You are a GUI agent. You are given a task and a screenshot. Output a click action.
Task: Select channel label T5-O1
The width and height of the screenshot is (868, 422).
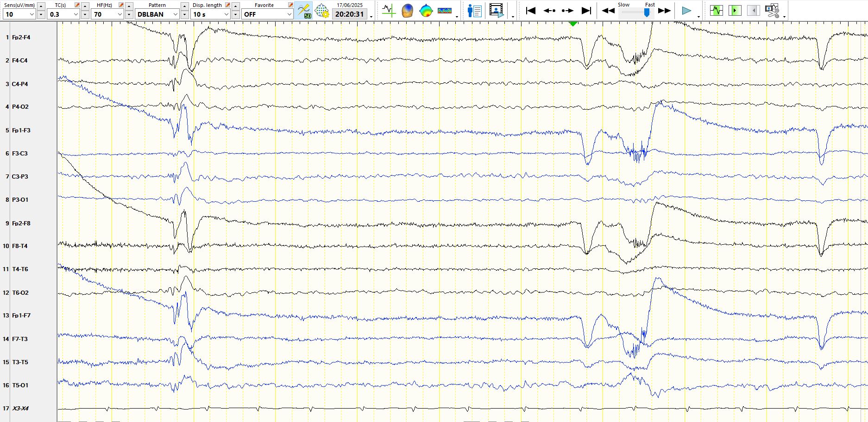[20, 385]
